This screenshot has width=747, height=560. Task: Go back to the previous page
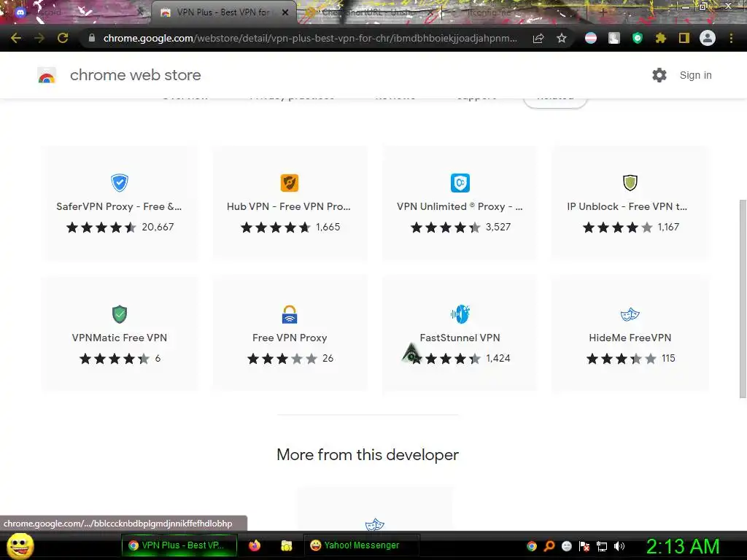[16, 38]
